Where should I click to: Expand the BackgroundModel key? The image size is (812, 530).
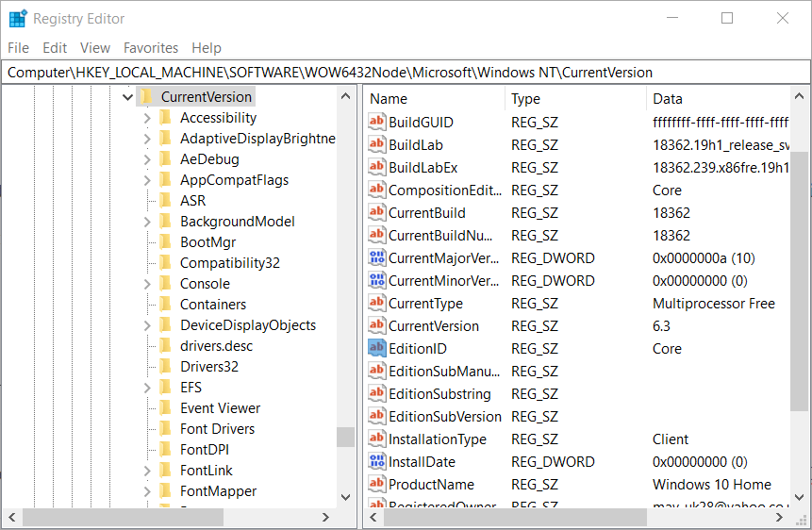[147, 222]
